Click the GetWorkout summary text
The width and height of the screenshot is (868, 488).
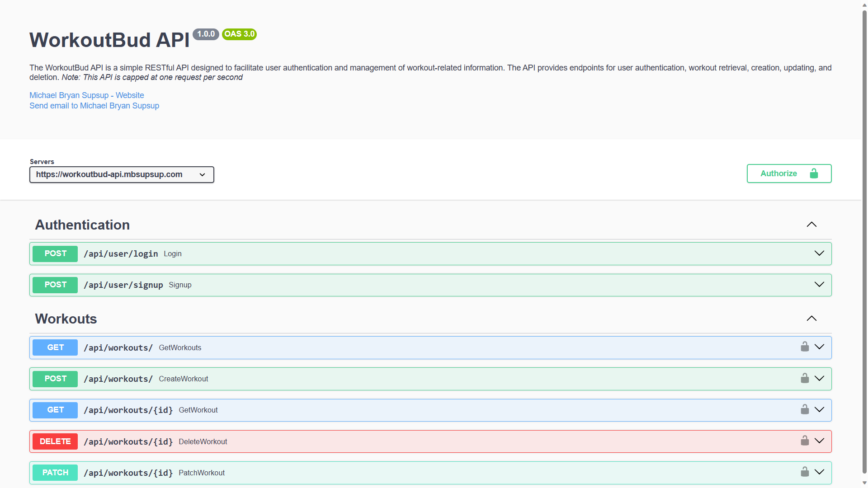pos(198,410)
